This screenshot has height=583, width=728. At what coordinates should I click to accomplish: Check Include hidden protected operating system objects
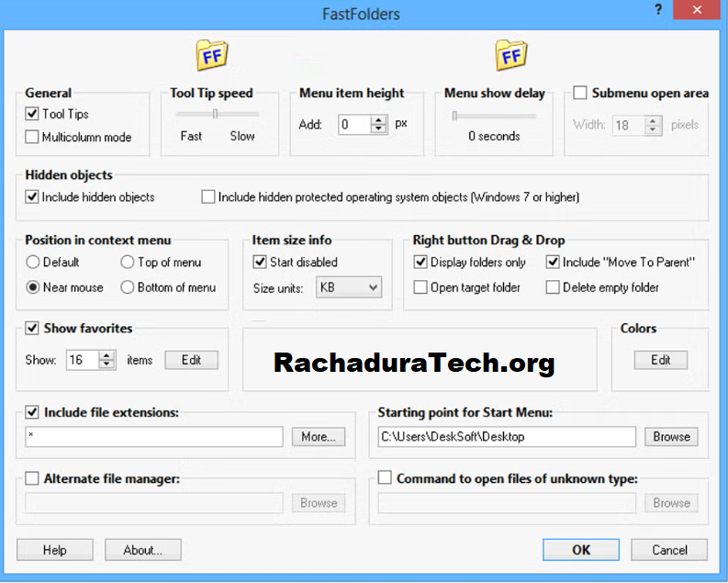pos(208,196)
